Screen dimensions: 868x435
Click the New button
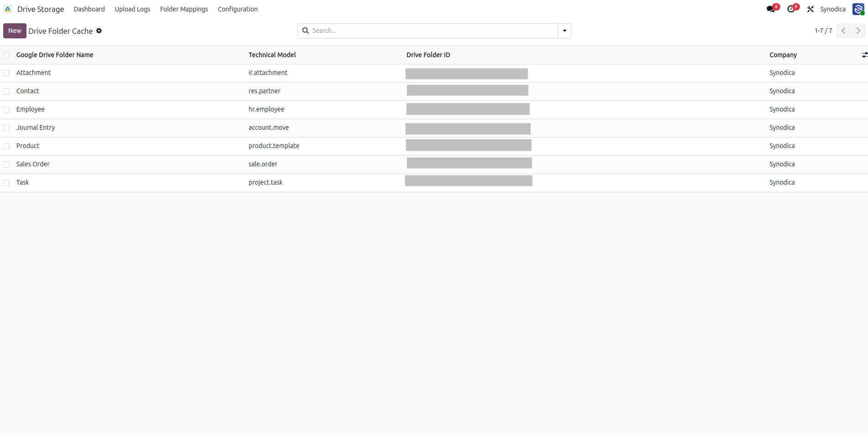[x=15, y=31]
